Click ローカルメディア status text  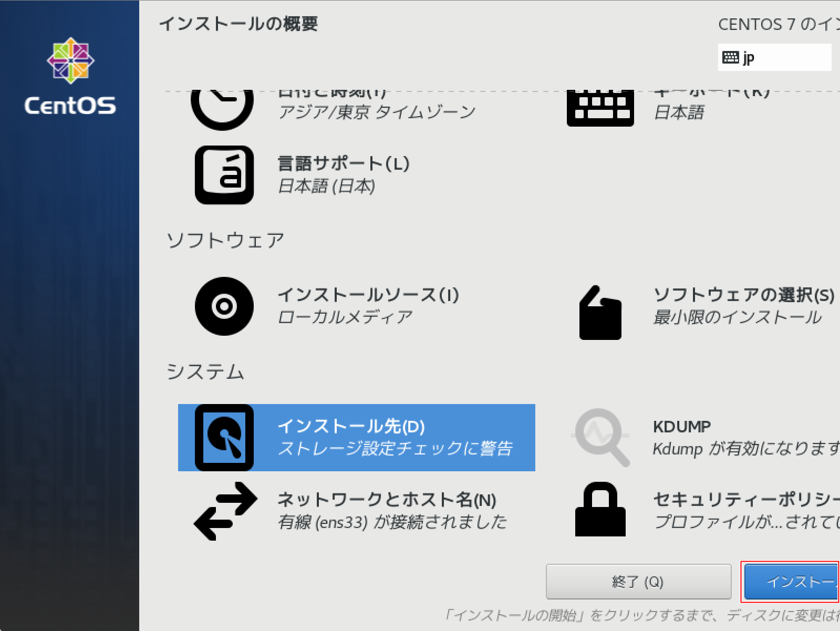345,317
